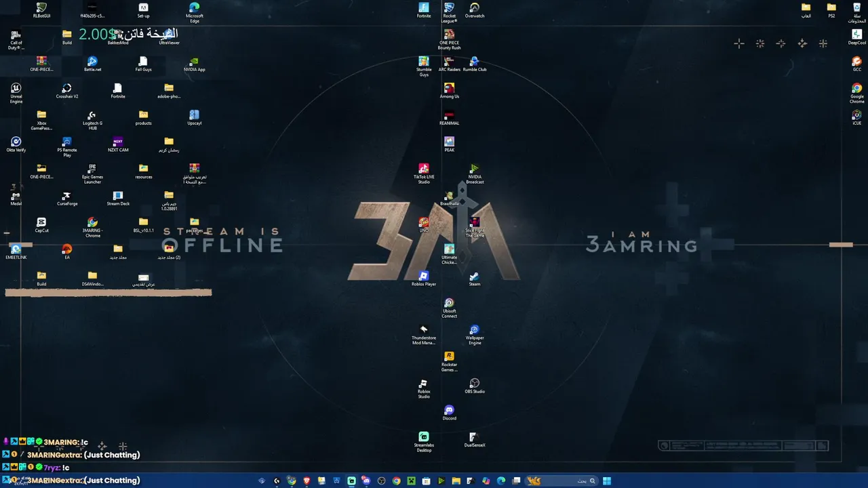Launch the UNO desktop shortcut
The image size is (868, 488).
424,225
